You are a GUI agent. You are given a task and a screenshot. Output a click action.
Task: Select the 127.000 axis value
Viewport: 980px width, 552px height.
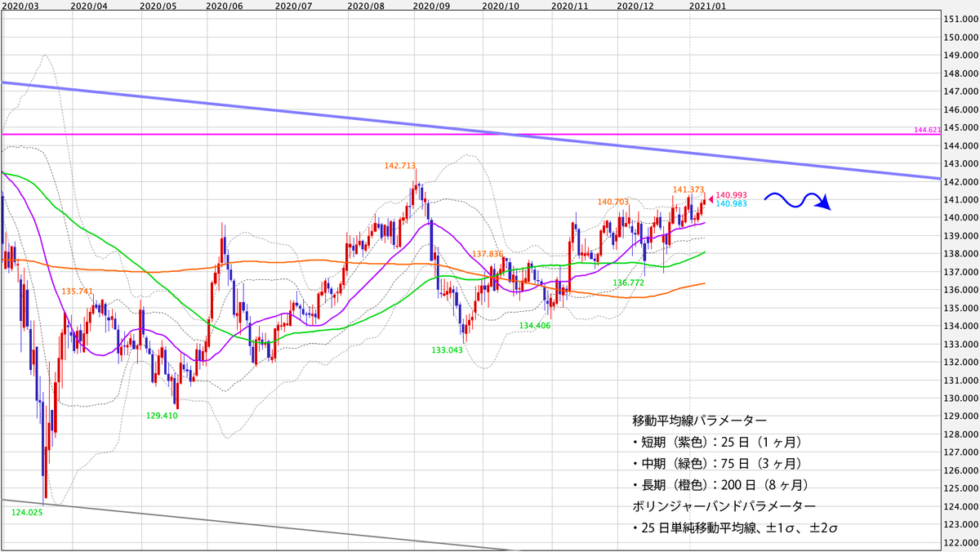tap(960, 452)
